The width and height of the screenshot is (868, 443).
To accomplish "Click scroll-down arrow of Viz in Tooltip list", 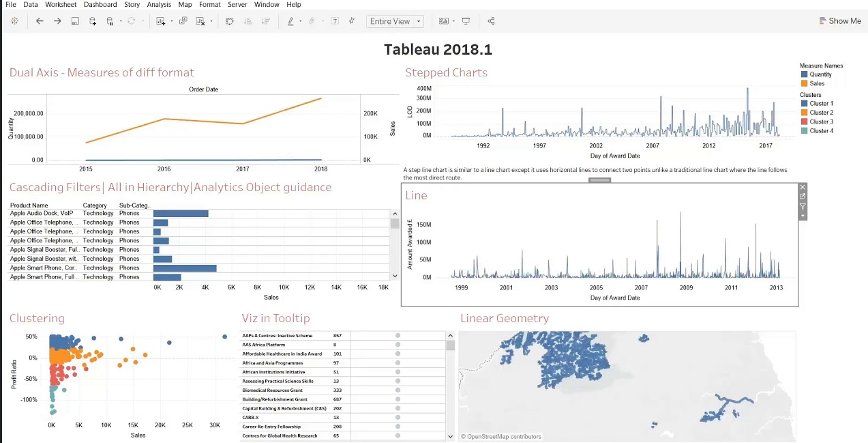I will pos(450,436).
